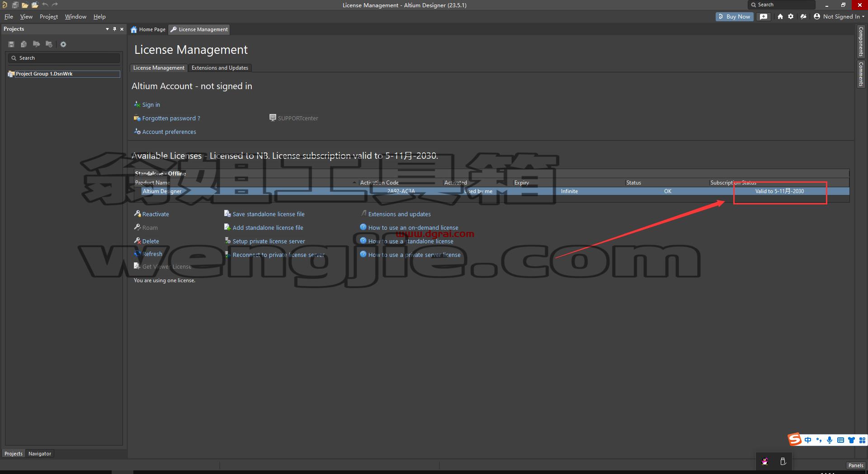Click the Compile/copy documents icon in Projects panel

(x=24, y=44)
